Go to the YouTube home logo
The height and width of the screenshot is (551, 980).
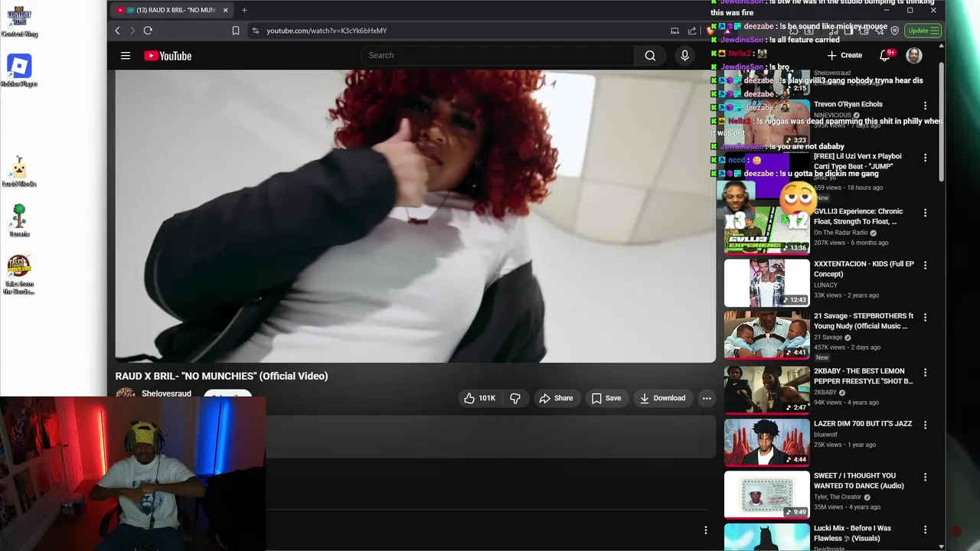(167, 56)
